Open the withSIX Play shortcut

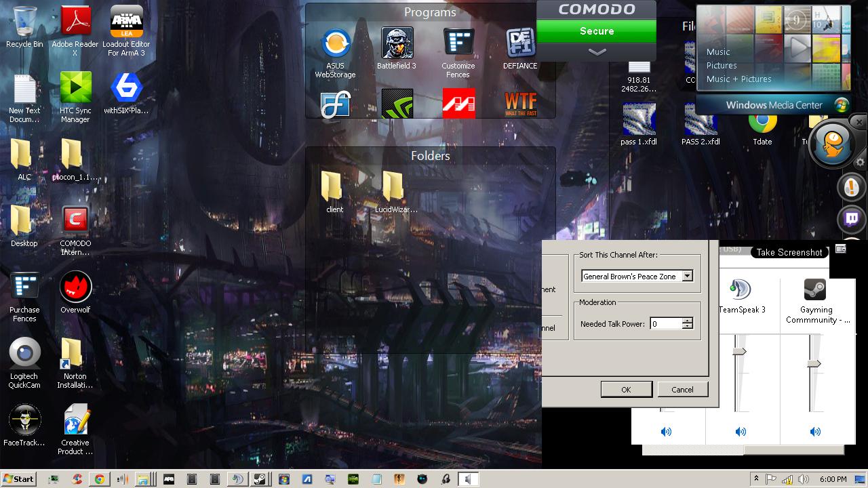126,94
